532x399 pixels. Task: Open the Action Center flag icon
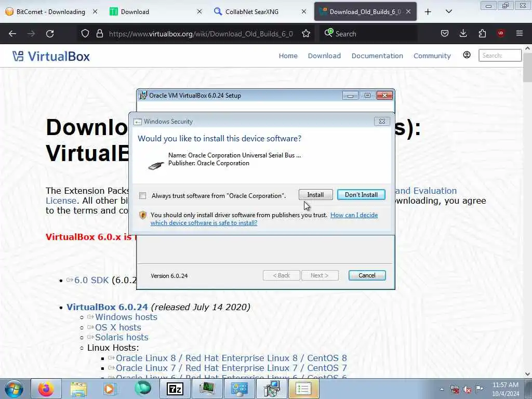click(x=479, y=389)
